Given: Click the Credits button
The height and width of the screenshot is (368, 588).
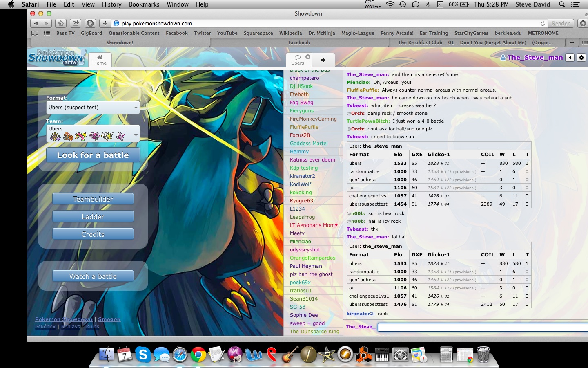Looking at the screenshot, I should [93, 234].
